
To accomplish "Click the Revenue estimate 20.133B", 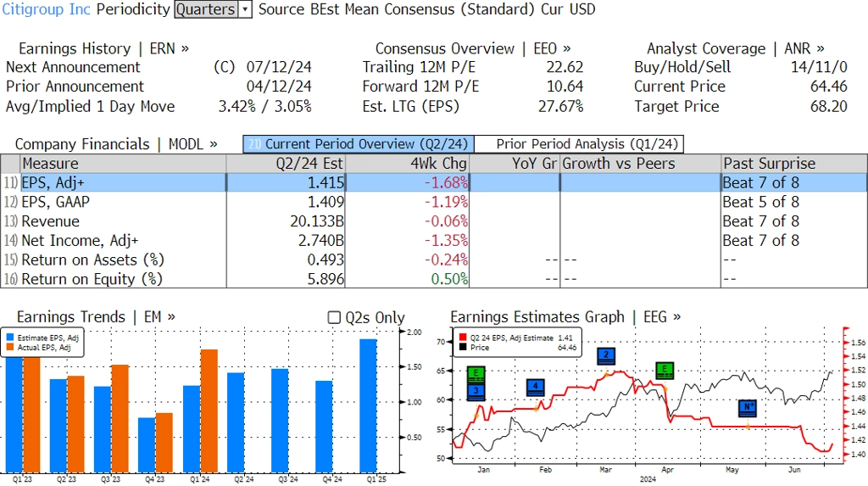I will (317, 221).
